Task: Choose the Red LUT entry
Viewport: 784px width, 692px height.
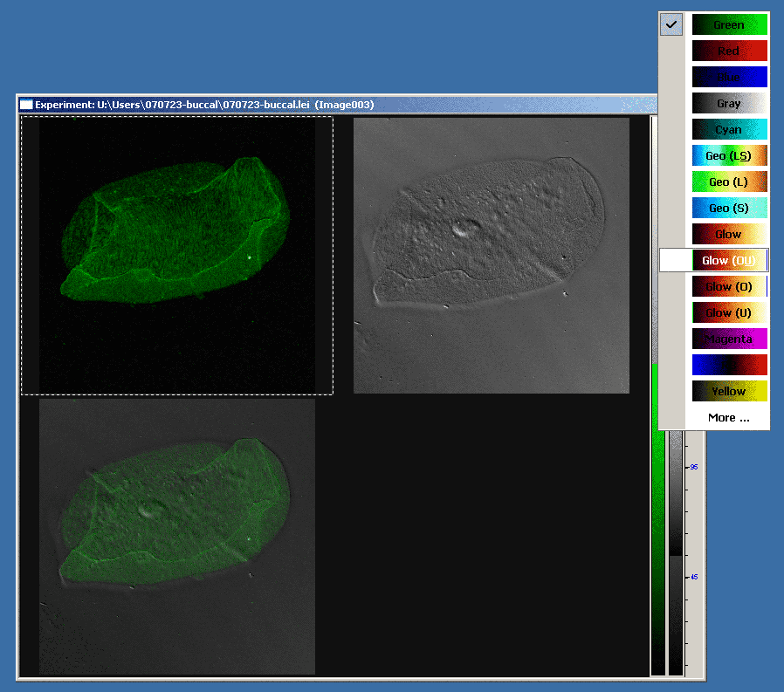Action: tap(729, 51)
